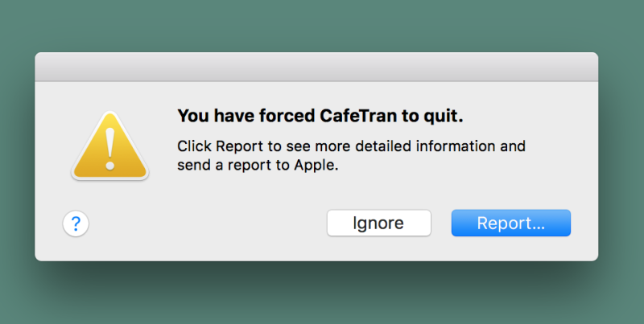
Task: Open help via the question mark button
Action: (76, 224)
